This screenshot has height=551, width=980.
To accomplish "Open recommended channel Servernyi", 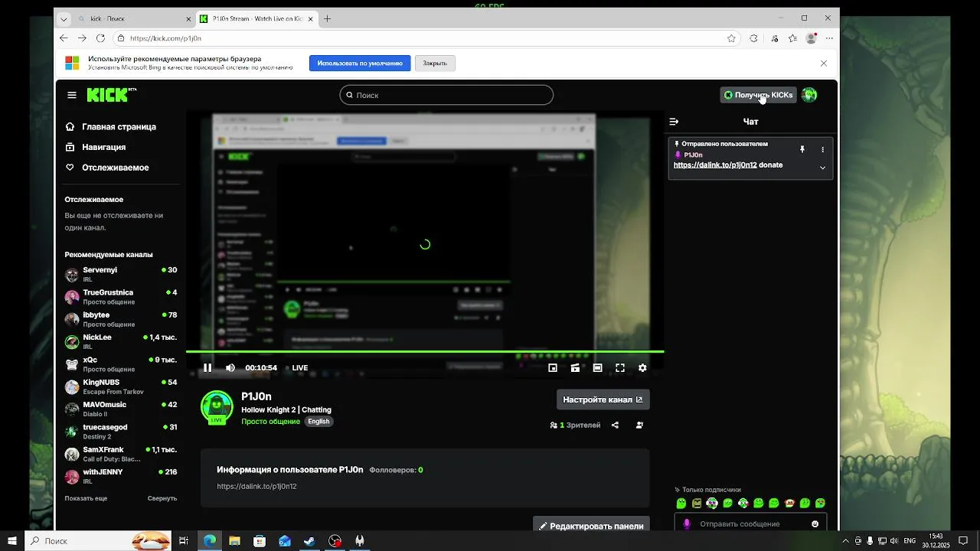I will (x=121, y=275).
